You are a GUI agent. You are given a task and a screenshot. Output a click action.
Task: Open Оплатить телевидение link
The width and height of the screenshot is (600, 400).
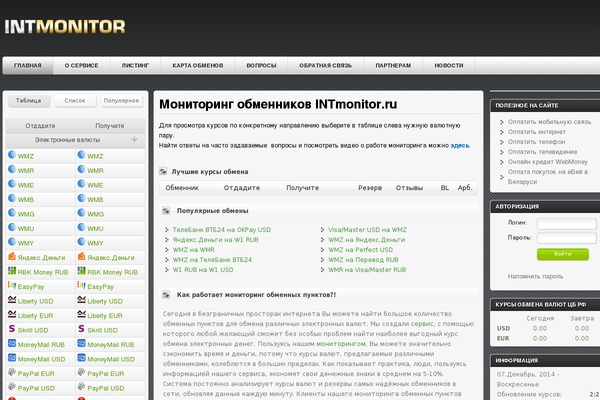[542, 152]
